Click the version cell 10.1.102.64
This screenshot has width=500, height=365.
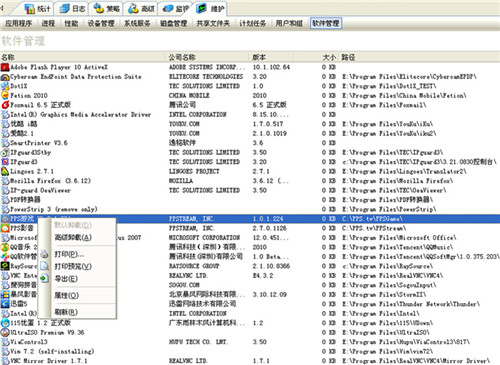pyautogui.click(x=271, y=67)
